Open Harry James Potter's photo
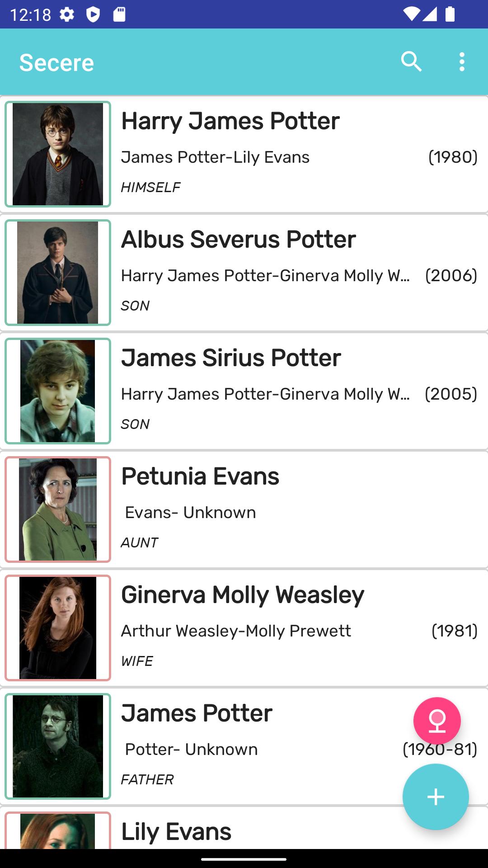 (58, 154)
